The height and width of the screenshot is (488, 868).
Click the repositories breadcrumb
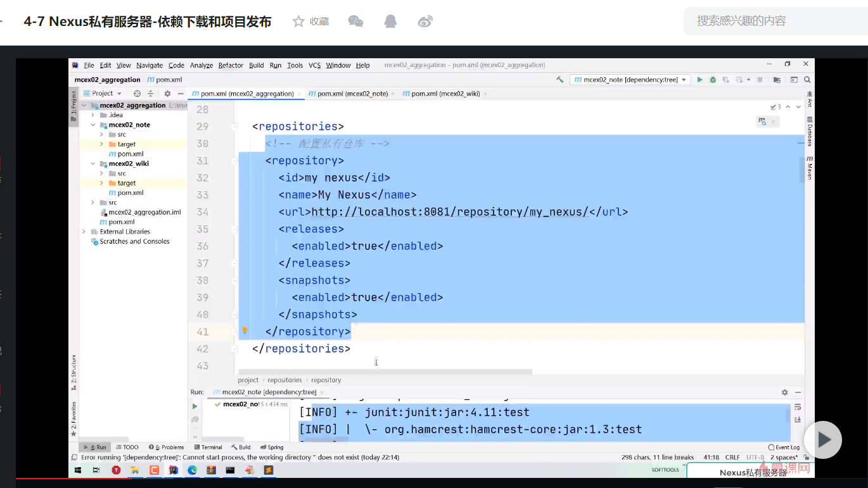284,380
